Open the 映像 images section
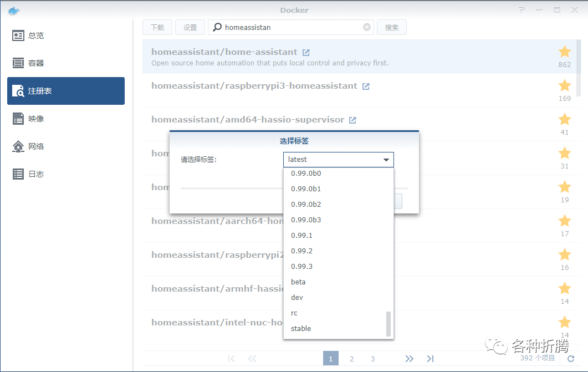Viewport: 588px width, 372px height. tap(66, 119)
